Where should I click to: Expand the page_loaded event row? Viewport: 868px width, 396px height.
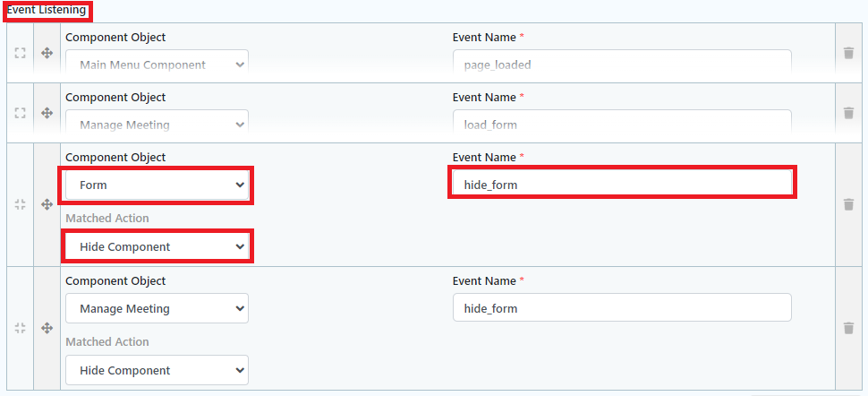click(20, 53)
